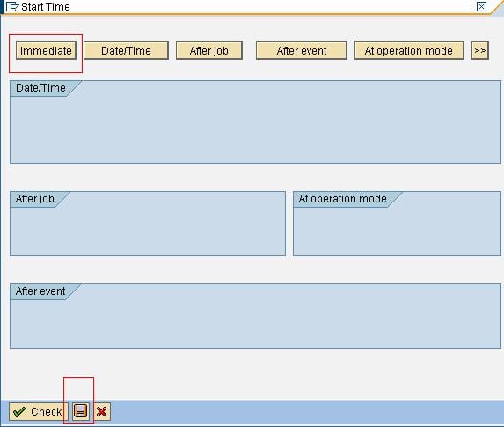Choose the Immediate start option

click(x=46, y=50)
